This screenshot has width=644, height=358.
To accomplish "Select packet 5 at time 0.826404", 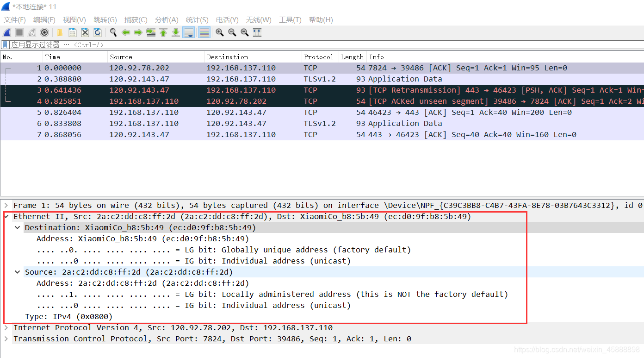I will (x=322, y=113).
